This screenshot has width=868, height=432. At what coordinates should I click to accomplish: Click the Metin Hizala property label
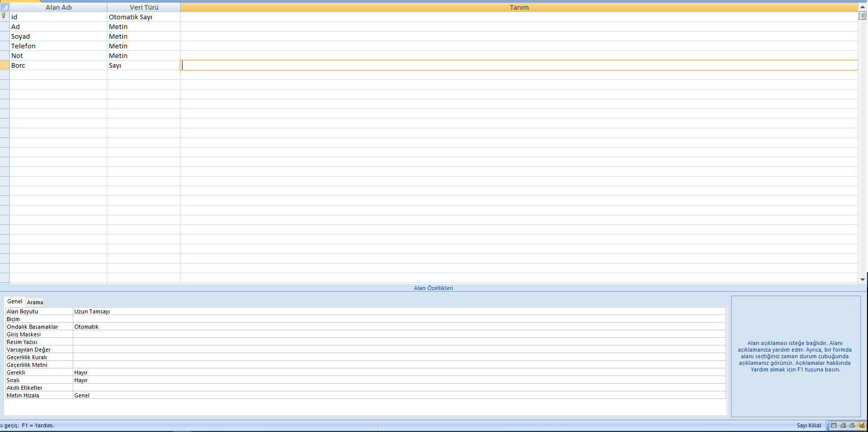pyautogui.click(x=23, y=395)
